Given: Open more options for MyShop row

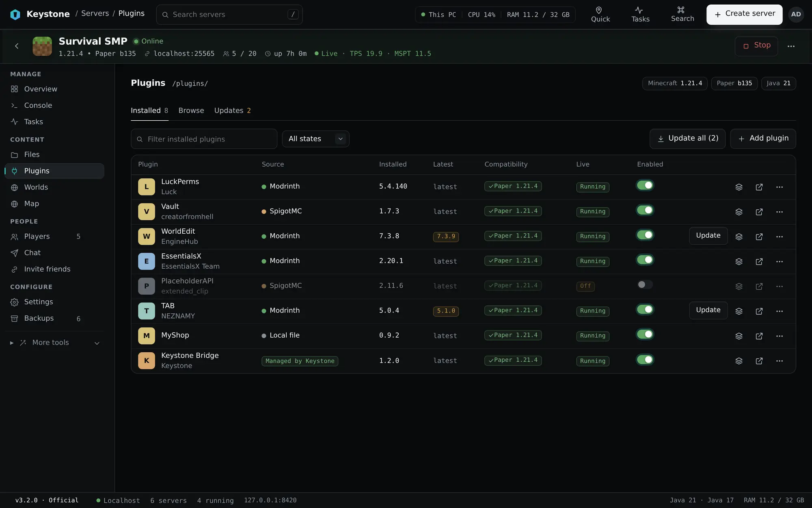Looking at the screenshot, I should point(780,336).
